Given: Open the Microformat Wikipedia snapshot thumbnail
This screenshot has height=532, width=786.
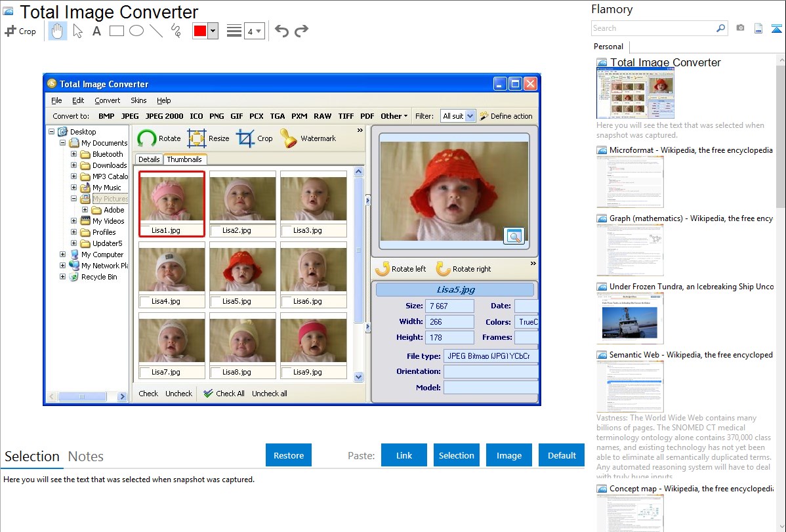Looking at the screenshot, I should (630, 182).
